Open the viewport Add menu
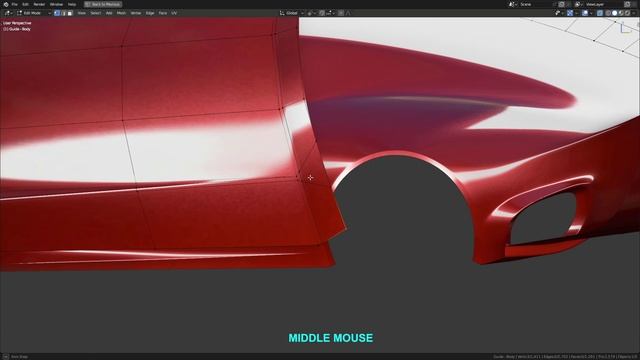The width and height of the screenshot is (640, 360). pos(109,13)
